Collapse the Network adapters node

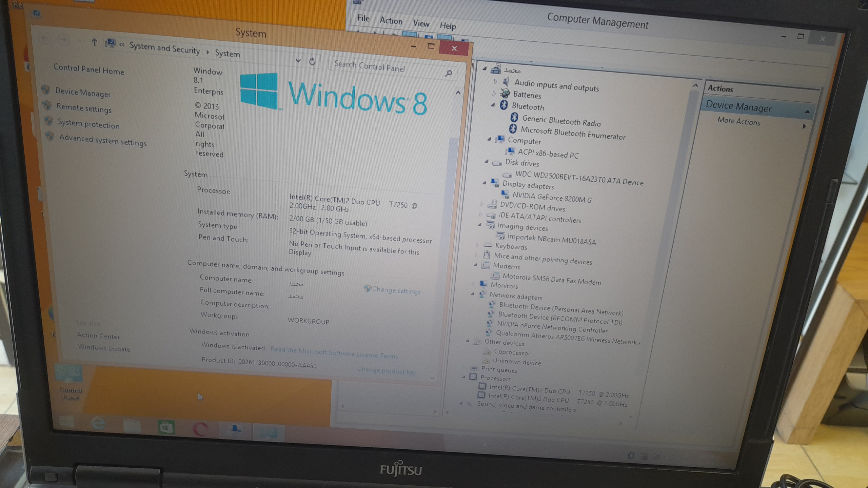(472, 293)
